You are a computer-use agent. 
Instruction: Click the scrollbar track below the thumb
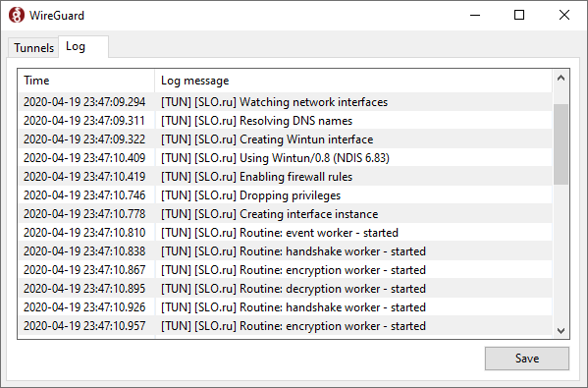pos(561,253)
